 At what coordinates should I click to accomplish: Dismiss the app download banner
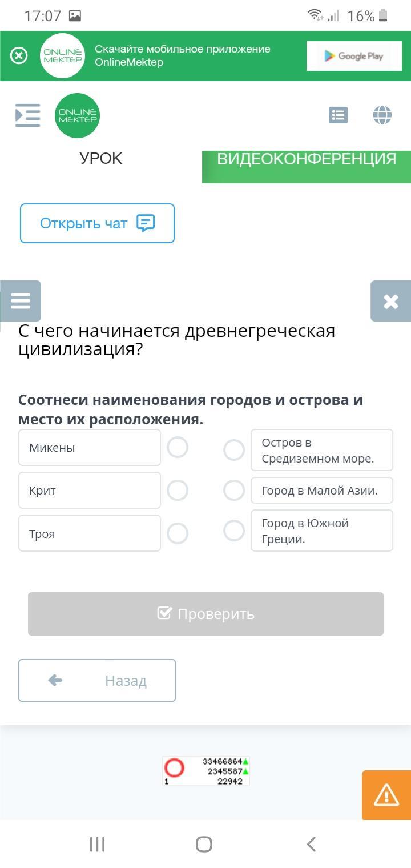tap(19, 55)
